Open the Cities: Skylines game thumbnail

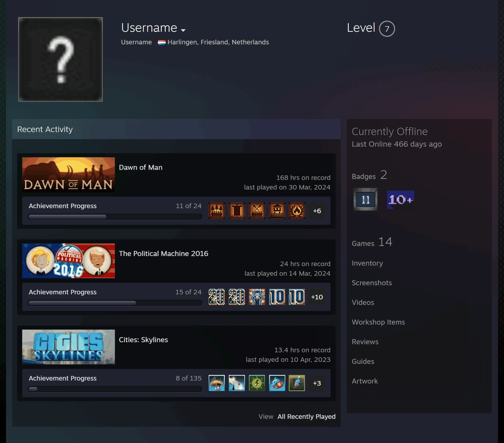[x=69, y=347]
